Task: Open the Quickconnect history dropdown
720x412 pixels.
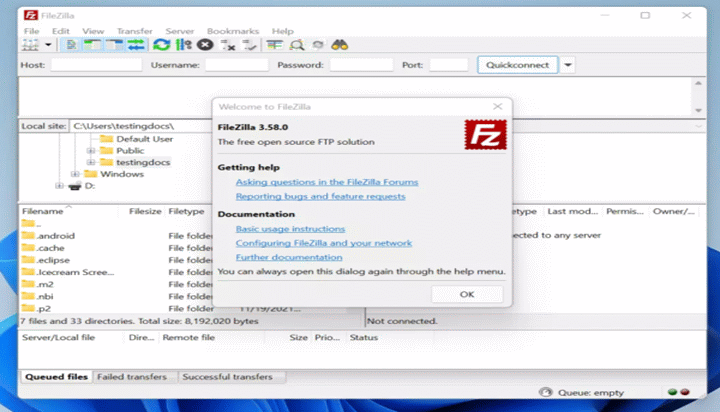Action: (568, 65)
